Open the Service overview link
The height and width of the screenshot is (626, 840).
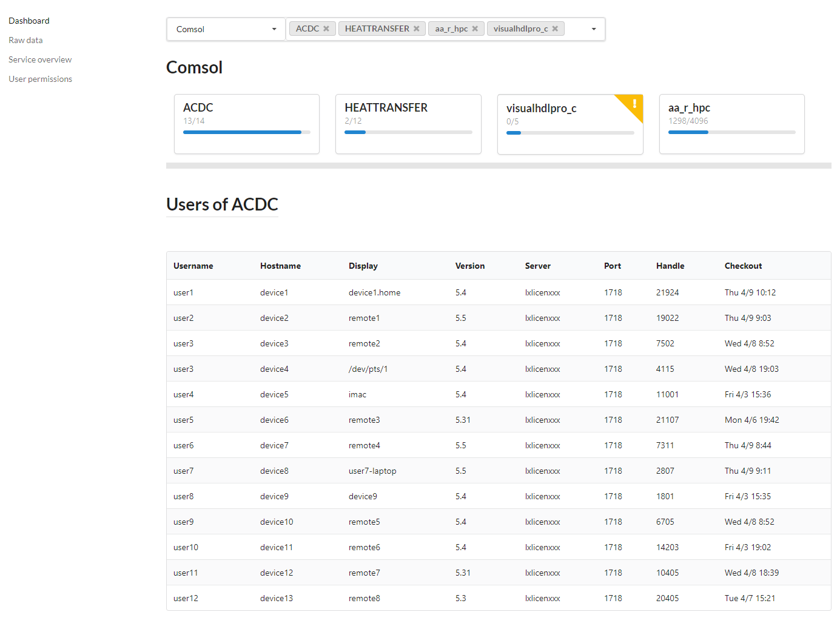pos(40,59)
